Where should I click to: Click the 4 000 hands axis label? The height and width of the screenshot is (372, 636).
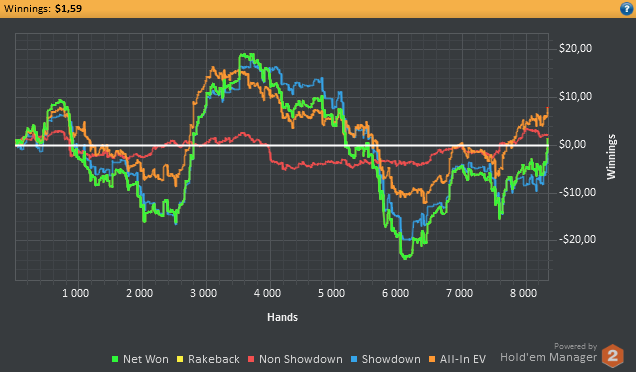coord(267,293)
